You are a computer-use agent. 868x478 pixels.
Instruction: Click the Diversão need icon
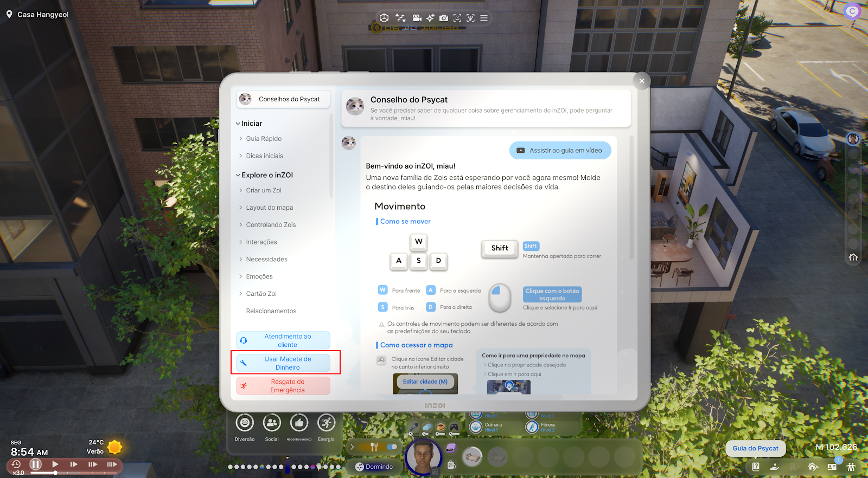point(245,423)
